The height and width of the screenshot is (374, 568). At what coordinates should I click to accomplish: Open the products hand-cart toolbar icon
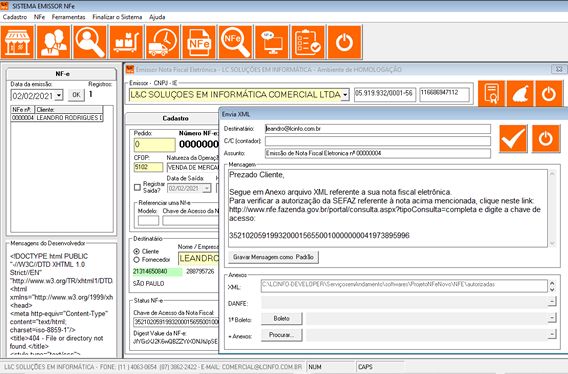tap(126, 42)
